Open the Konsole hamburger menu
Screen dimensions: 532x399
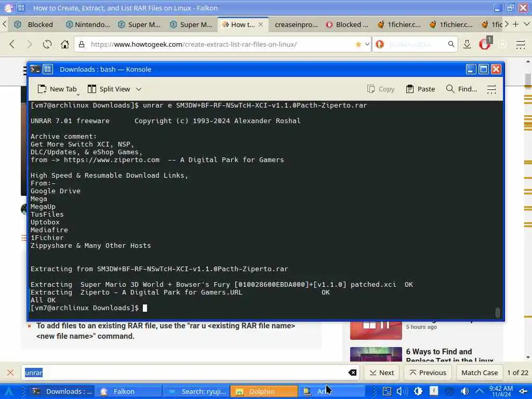click(491, 89)
